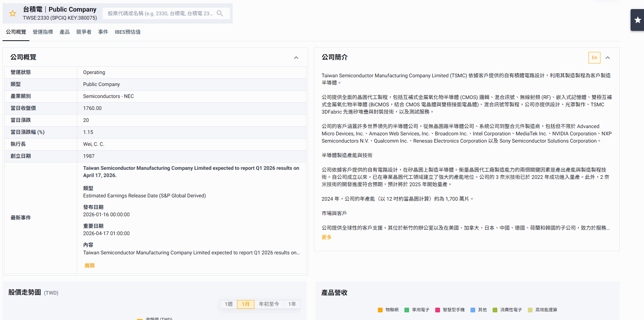This screenshot has height=320, width=644.
Task: Click the stock code search field
Action: pyautogui.click(x=160, y=13)
